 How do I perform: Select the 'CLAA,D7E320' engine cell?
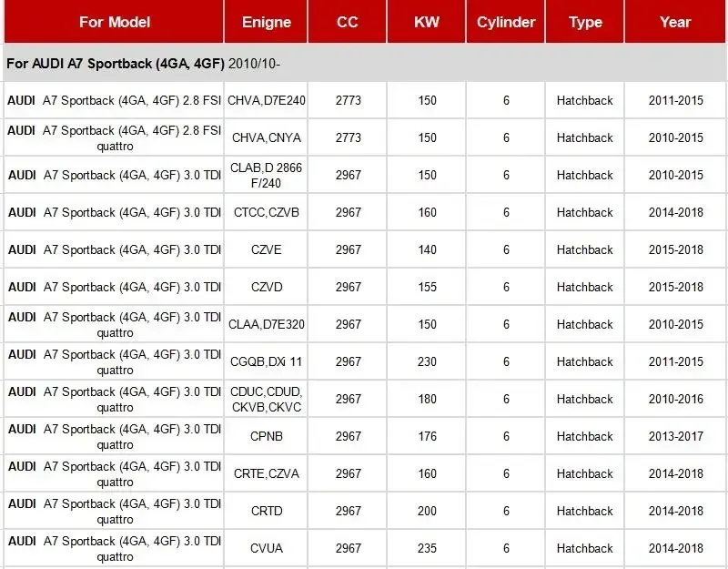pos(266,325)
